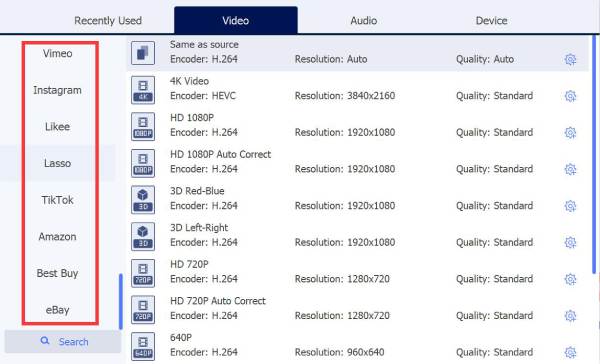Viewport: 600px width, 364px height.
Task: Select Instagram in the format list
Action: pyautogui.click(x=57, y=90)
